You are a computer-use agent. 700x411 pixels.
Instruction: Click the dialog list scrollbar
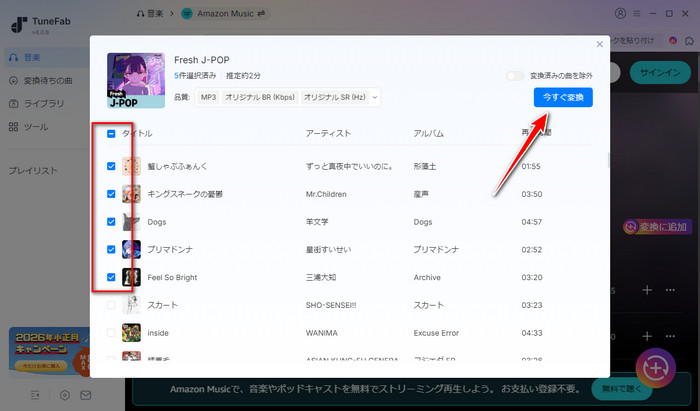[x=608, y=160]
